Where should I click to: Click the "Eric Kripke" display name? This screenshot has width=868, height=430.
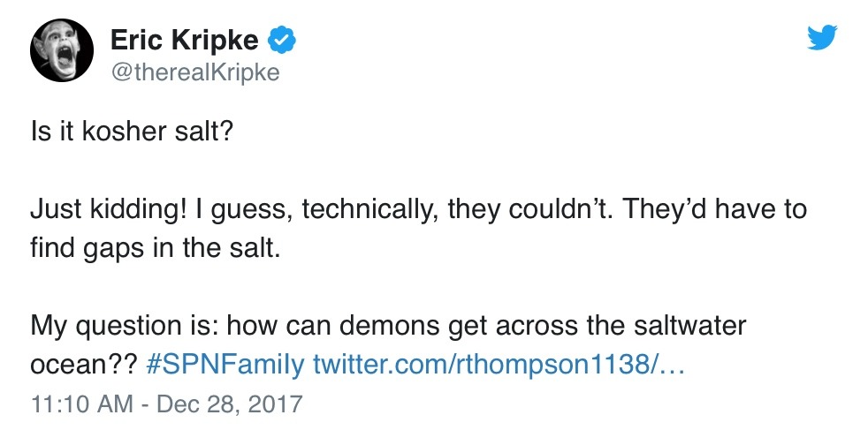pyautogui.click(x=186, y=40)
